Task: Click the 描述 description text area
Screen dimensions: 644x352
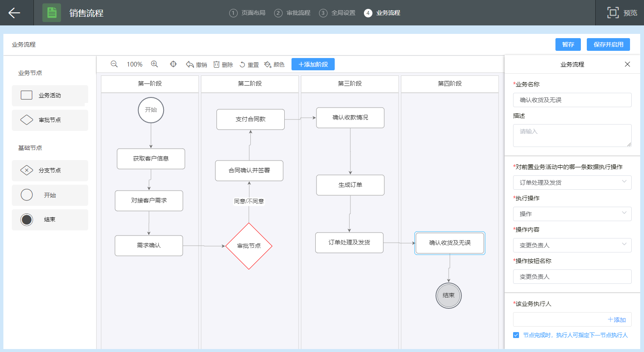Action: (572, 136)
